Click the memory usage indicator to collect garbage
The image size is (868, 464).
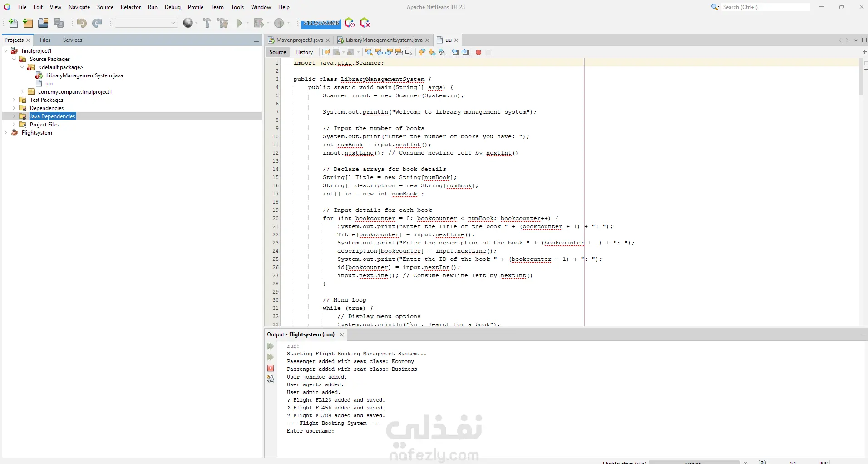(321, 23)
